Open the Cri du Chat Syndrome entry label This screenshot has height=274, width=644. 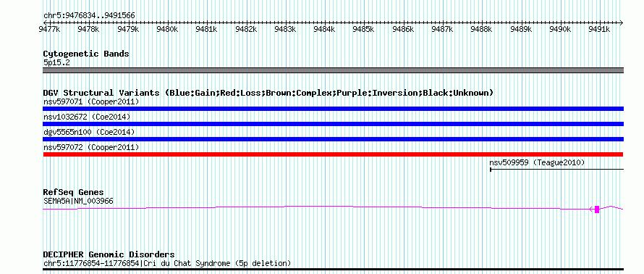coord(167,263)
